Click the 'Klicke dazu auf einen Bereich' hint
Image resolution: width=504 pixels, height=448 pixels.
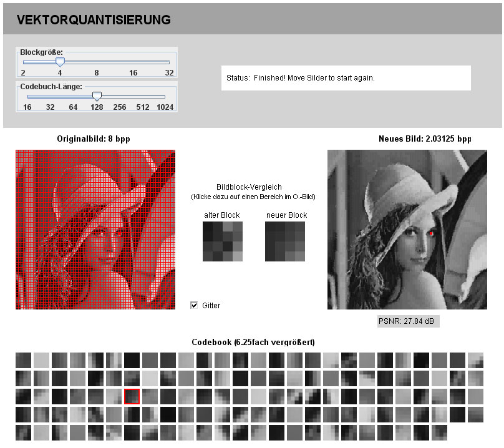point(253,197)
